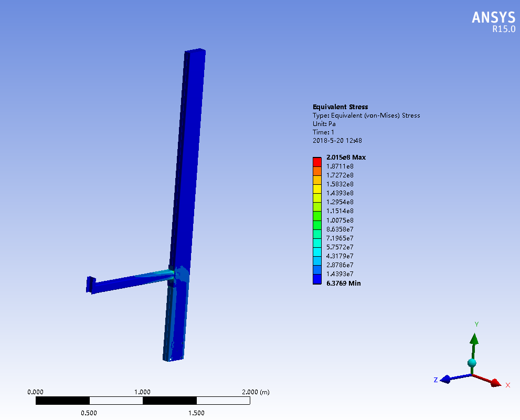
Task: Select the horizontal bracket arm of the model
Action: click(x=133, y=282)
